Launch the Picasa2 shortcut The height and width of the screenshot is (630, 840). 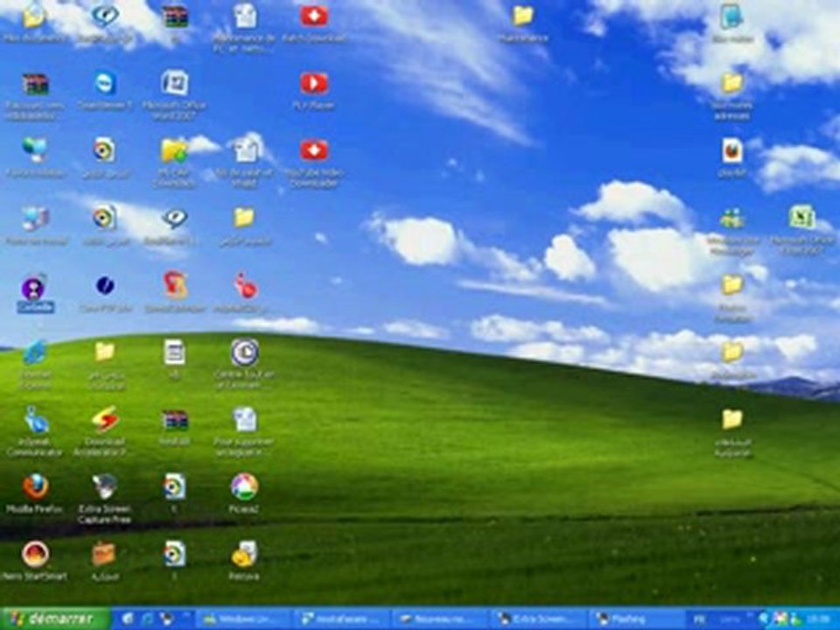244,493
